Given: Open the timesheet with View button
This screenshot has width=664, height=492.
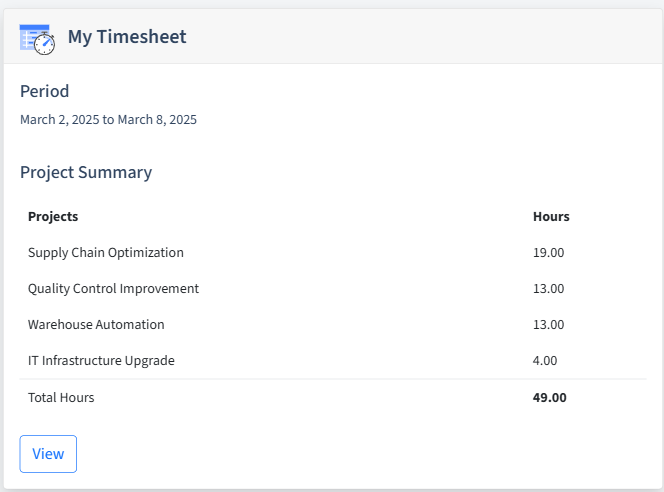Looking at the screenshot, I should [48, 454].
